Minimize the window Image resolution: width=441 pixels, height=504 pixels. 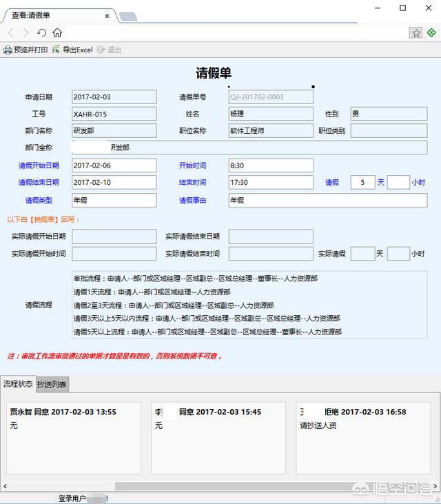378,8
